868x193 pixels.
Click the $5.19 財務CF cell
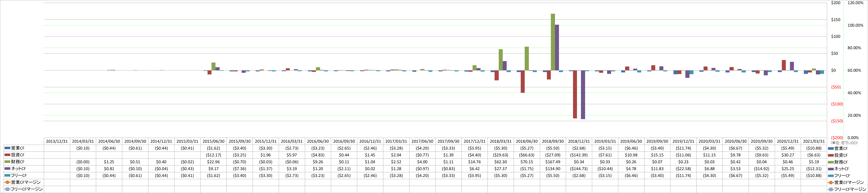[814, 162]
